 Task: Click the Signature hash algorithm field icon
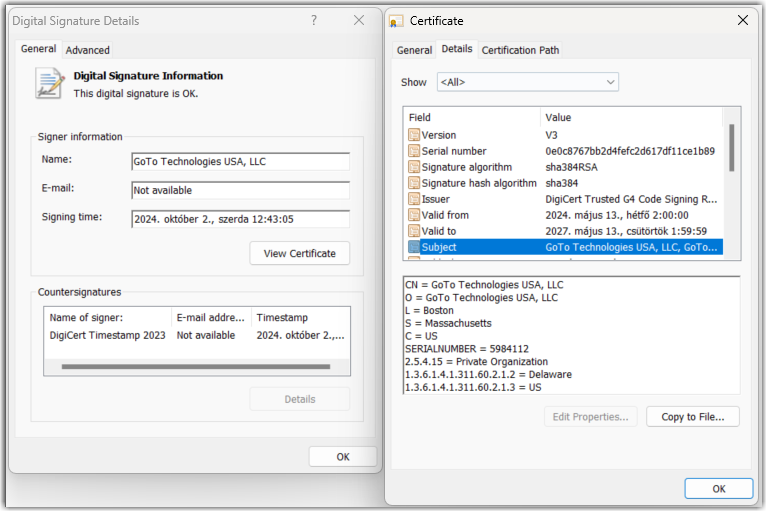tap(414, 183)
